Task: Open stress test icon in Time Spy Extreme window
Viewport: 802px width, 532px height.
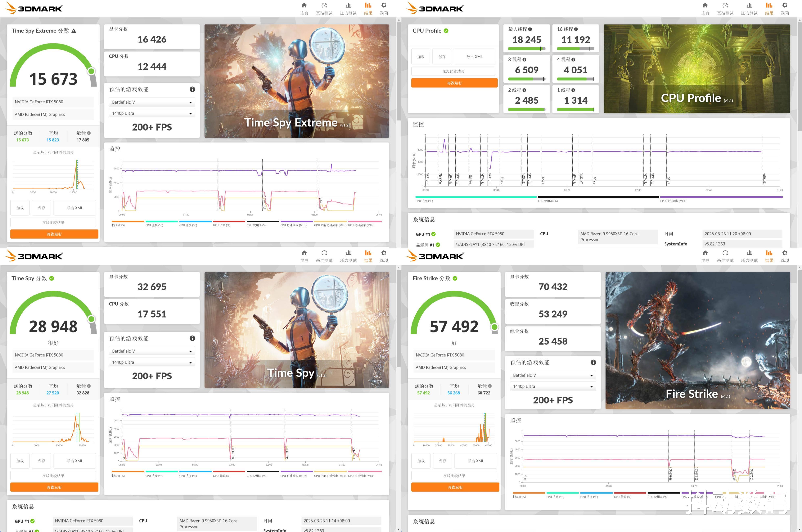Action: (348, 5)
